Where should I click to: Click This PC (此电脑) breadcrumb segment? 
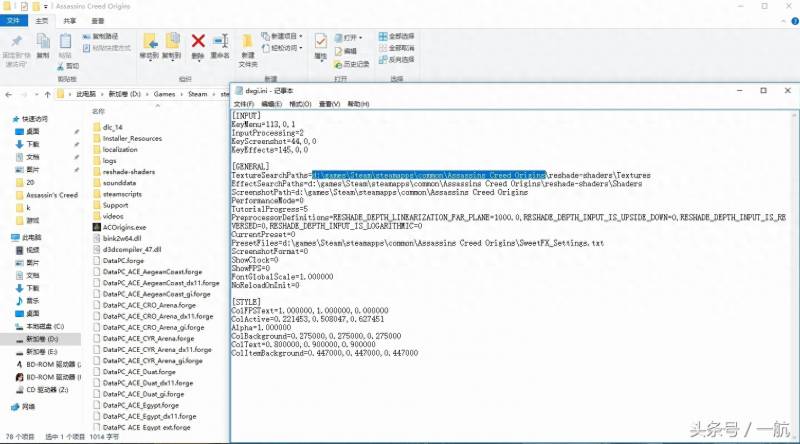coord(86,94)
